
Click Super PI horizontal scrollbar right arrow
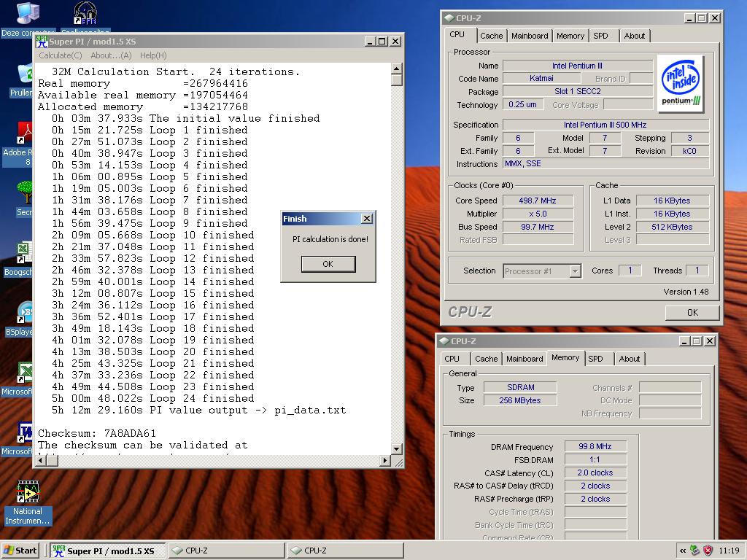(385, 461)
